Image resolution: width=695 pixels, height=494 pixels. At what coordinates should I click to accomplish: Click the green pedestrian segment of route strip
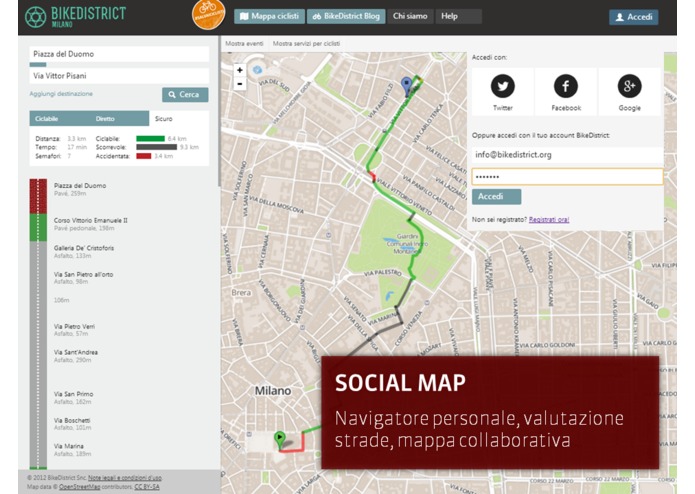pyautogui.click(x=38, y=228)
